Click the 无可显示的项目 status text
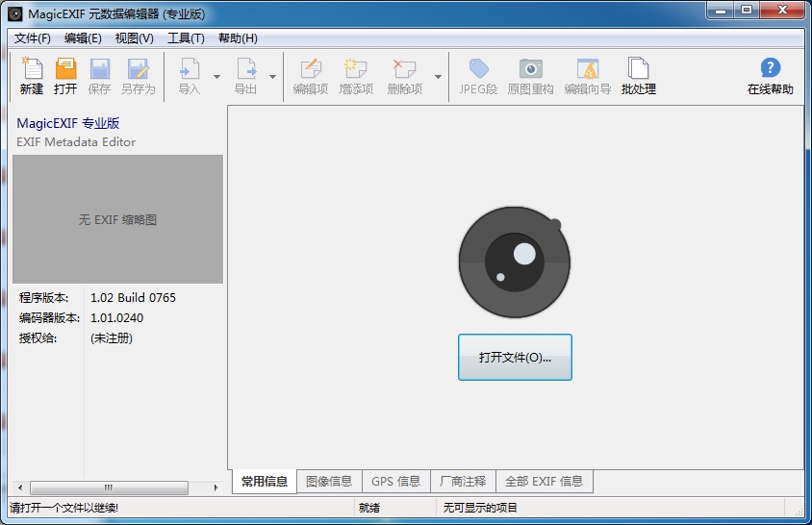The width and height of the screenshot is (812, 525). 479,508
